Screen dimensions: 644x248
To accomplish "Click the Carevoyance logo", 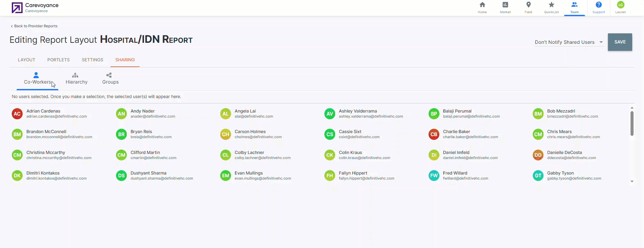I will pos(17,8).
